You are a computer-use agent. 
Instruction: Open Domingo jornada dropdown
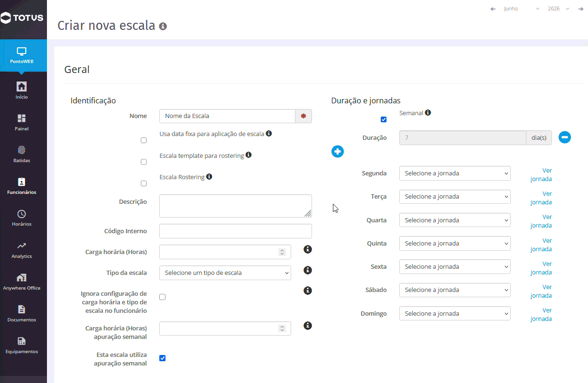(455, 313)
